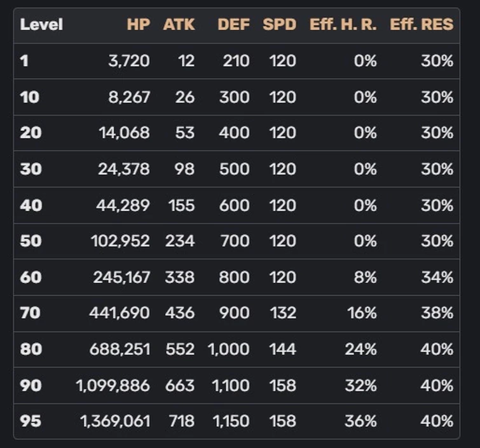Screen dimensions: 480x448
Task: Click the SPD value 144
Action: [282, 349]
